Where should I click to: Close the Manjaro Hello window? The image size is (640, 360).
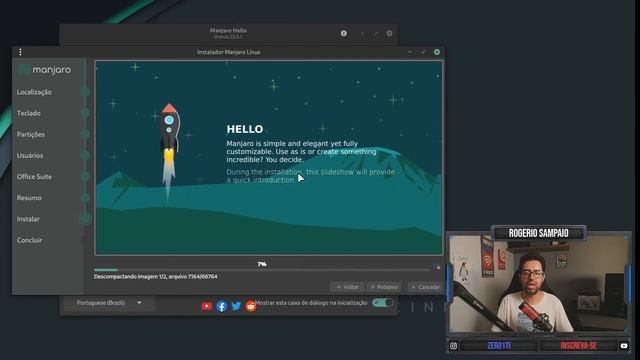tap(389, 33)
